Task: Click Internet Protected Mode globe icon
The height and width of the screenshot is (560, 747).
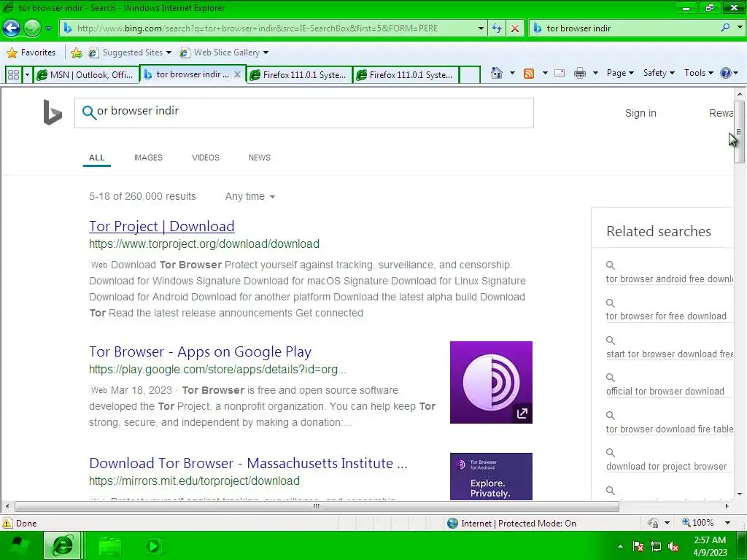Action: (x=452, y=524)
